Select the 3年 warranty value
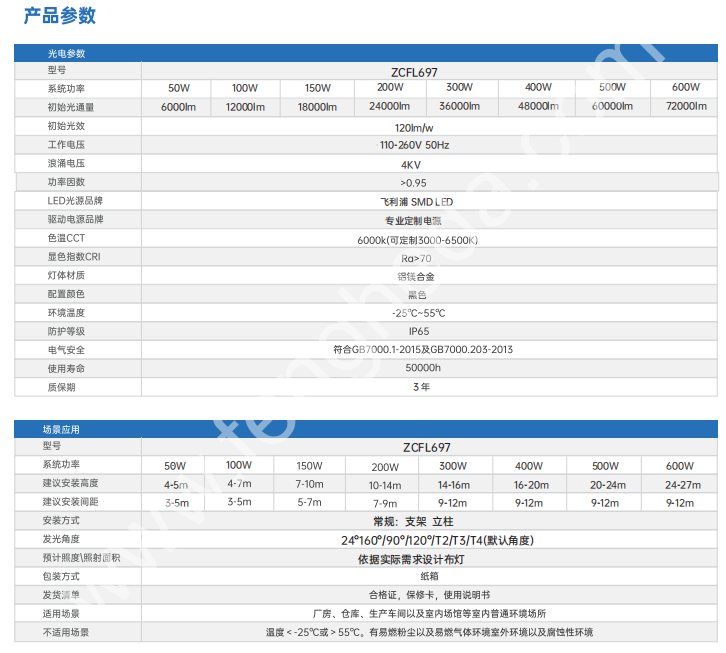The width and height of the screenshot is (726, 653). pyautogui.click(x=421, y=387)
